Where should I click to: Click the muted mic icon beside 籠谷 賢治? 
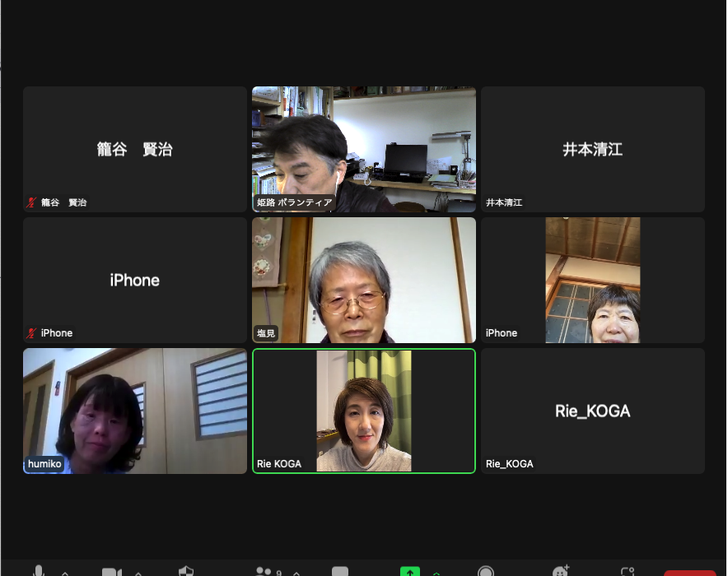(31, 202)
